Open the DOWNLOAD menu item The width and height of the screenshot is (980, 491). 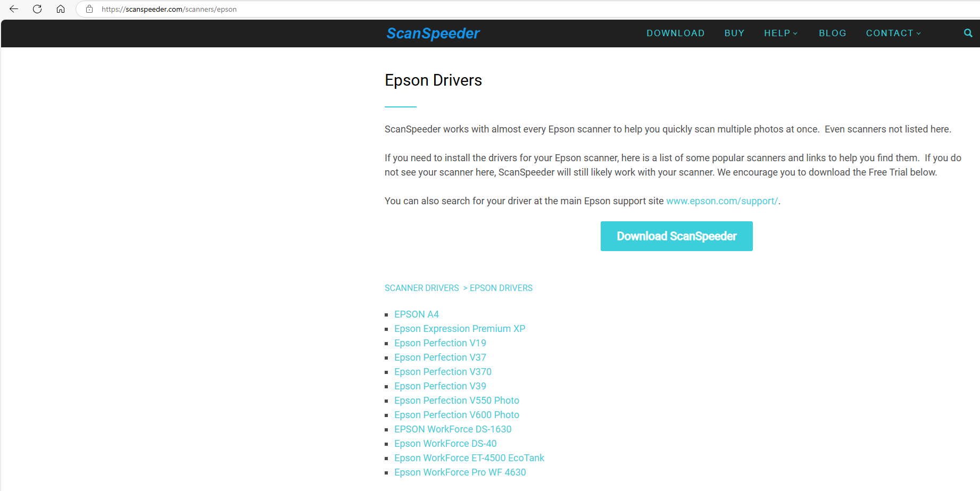[676, 33]
